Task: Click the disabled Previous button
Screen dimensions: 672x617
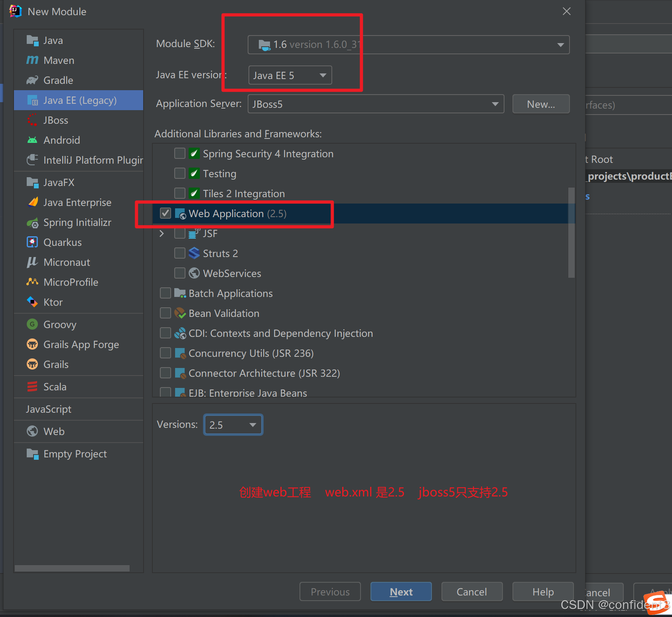Action: tap(330, 591)
